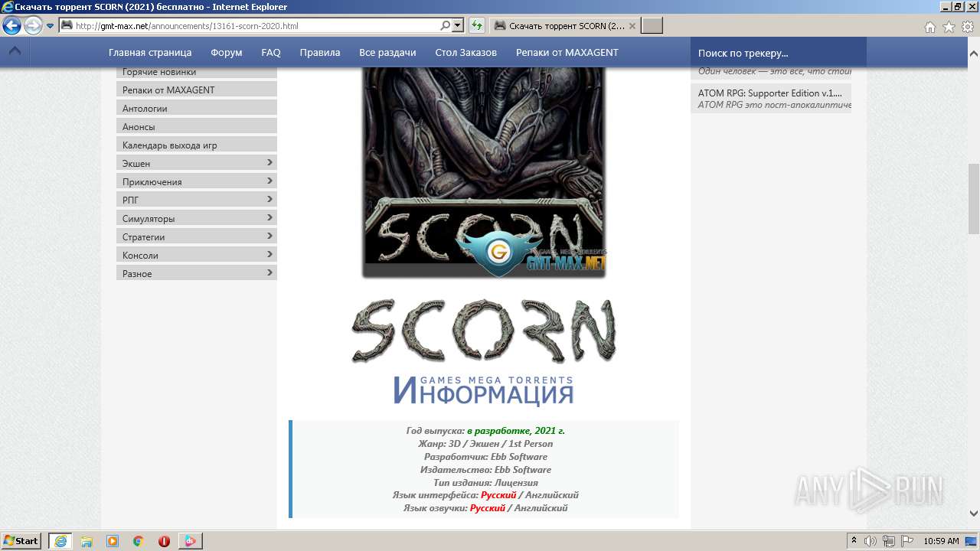The image size is (980, 551).
Task: Open a new blank tab
Action: tap(652, 26)
